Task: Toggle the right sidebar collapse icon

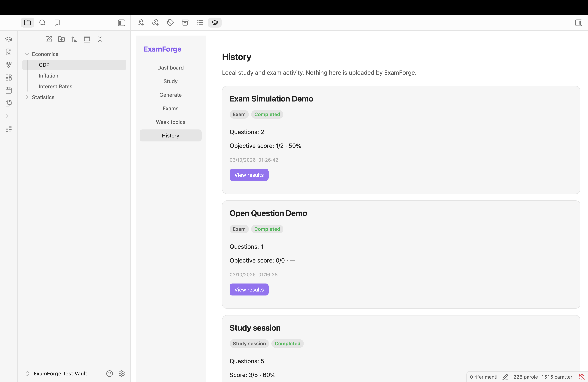Action: click(579, 23)
